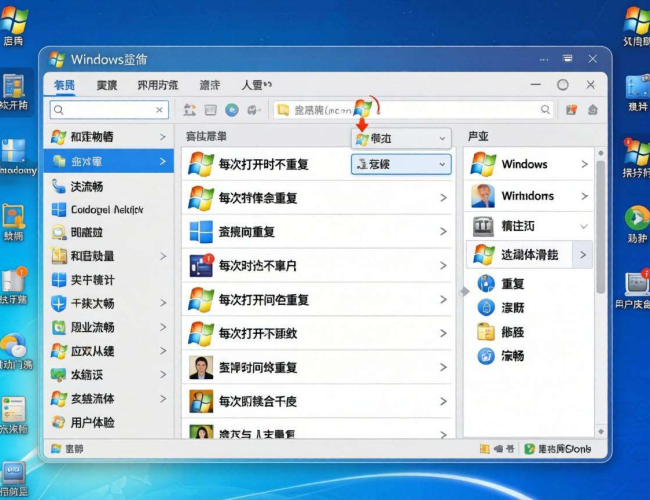This screenshot has width=650, height=500.
Task: Click inside the left search input field
Action: (109, 110)
